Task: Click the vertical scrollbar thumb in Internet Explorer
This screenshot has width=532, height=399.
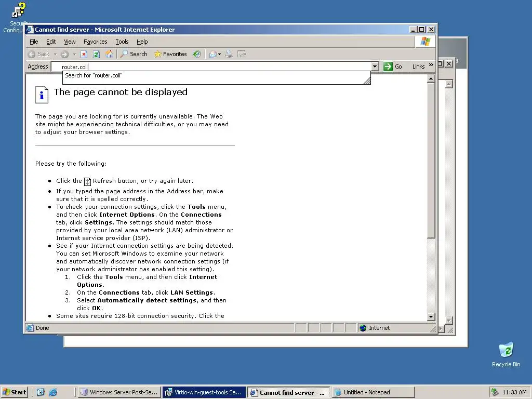Action: point(431,161)
